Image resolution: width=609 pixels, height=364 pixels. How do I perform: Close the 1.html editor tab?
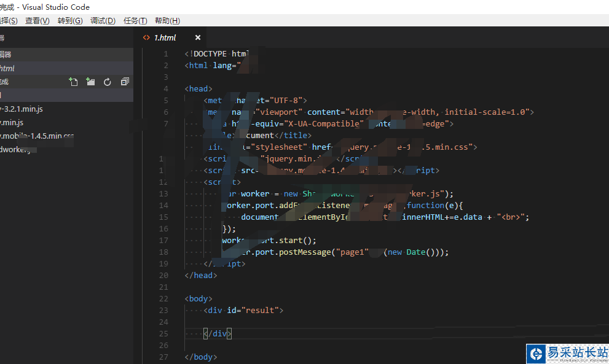[198, 37]
